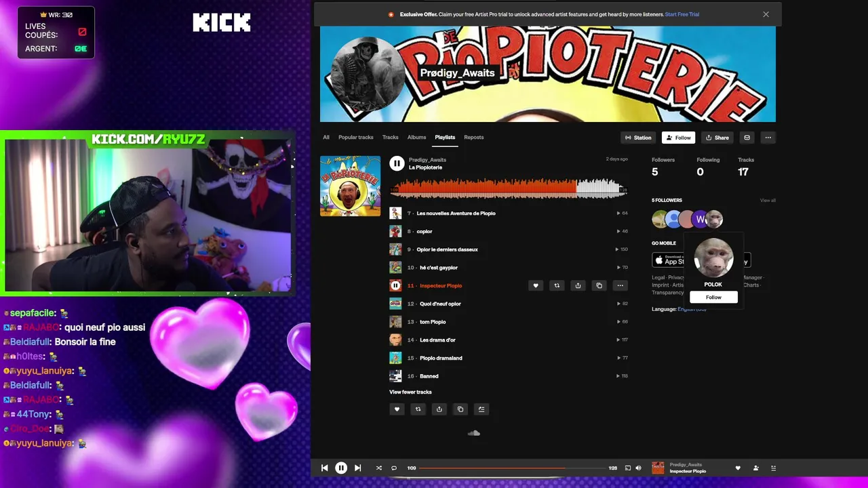Open Prødigy_Awaits profile avatar in banner
This screenshot has width=868, height=488.
pos(367,73)
